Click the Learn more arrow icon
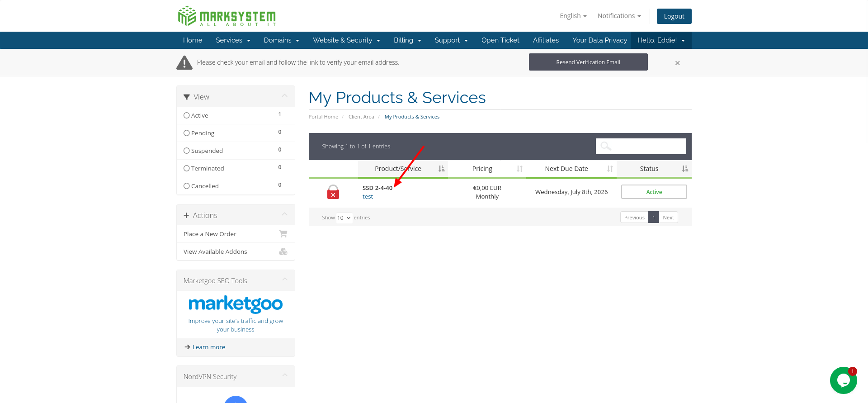The height and width of the screenshot is (403, 868). tap(187, 347)
